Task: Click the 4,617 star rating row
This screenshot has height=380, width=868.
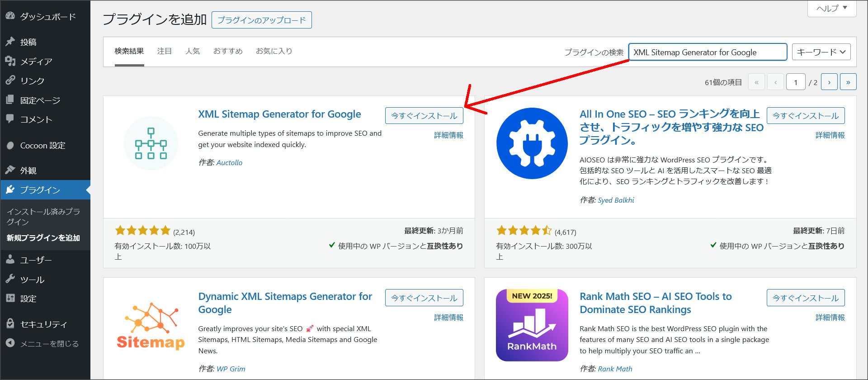Action: click(x=536, y=231)
